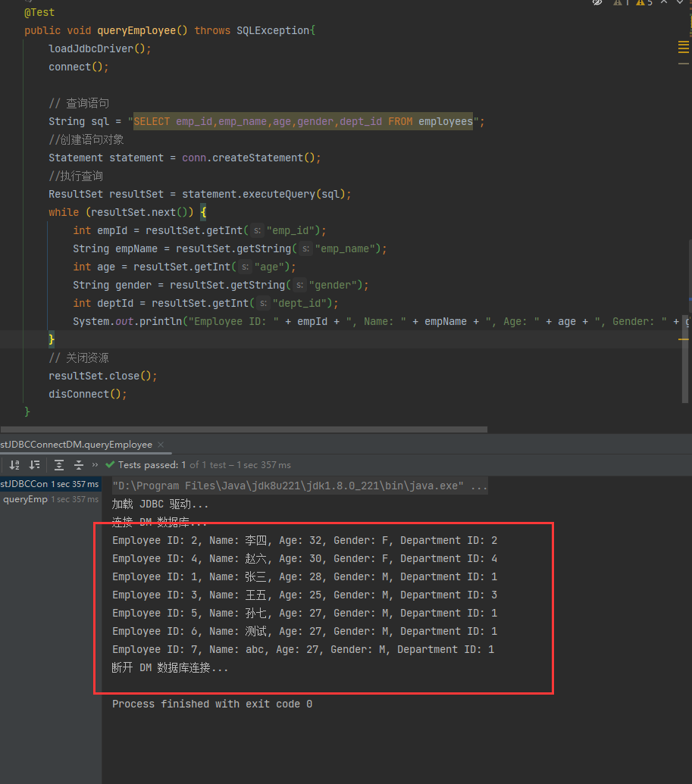Image resolution: width=692 pixels, height=784 pixels.
Task: Click the 关闭资源 comment
Action: [x=79, y=358]
